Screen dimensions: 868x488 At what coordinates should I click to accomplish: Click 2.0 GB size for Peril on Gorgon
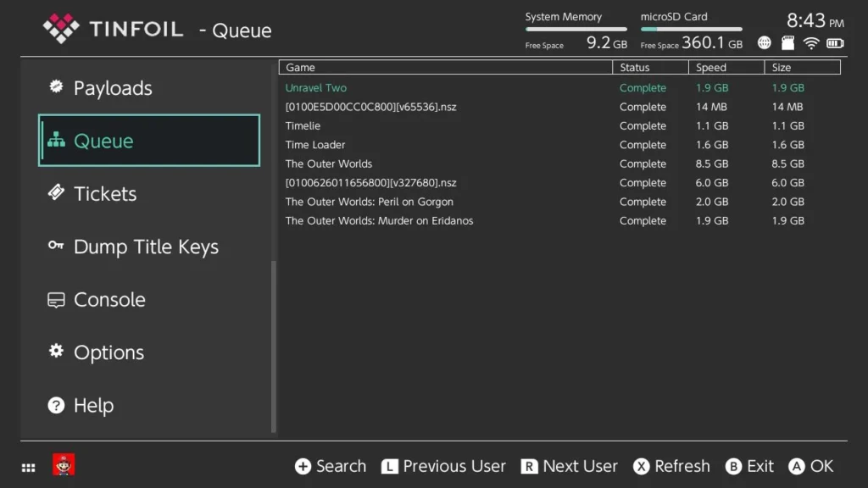tap(787, 202)
